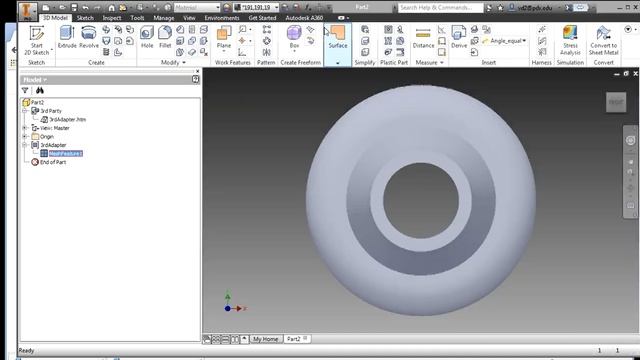
Task: Click the favorites star icon
Action: pyautogui.click(x=500, y=7)
